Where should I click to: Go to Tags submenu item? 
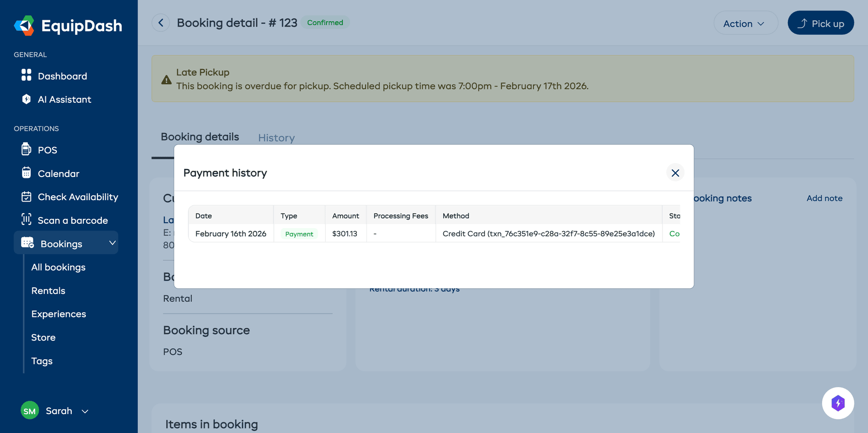42,361
